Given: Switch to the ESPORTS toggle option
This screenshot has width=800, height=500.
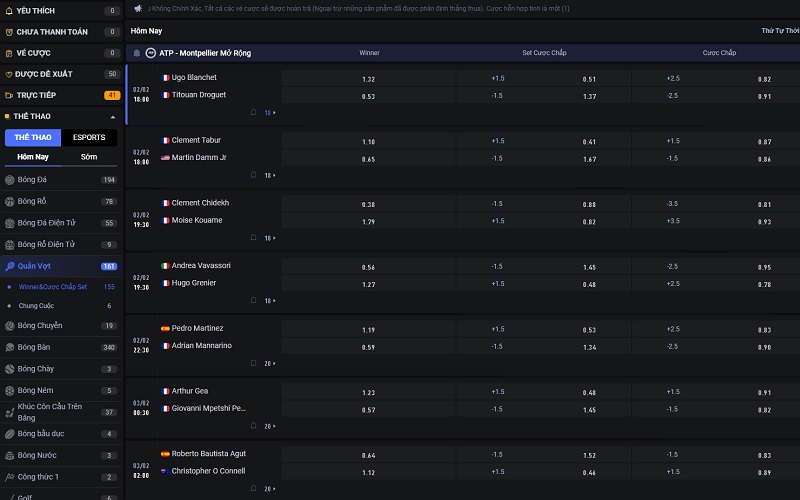Looking at the screenshot, I should point(89,138).
